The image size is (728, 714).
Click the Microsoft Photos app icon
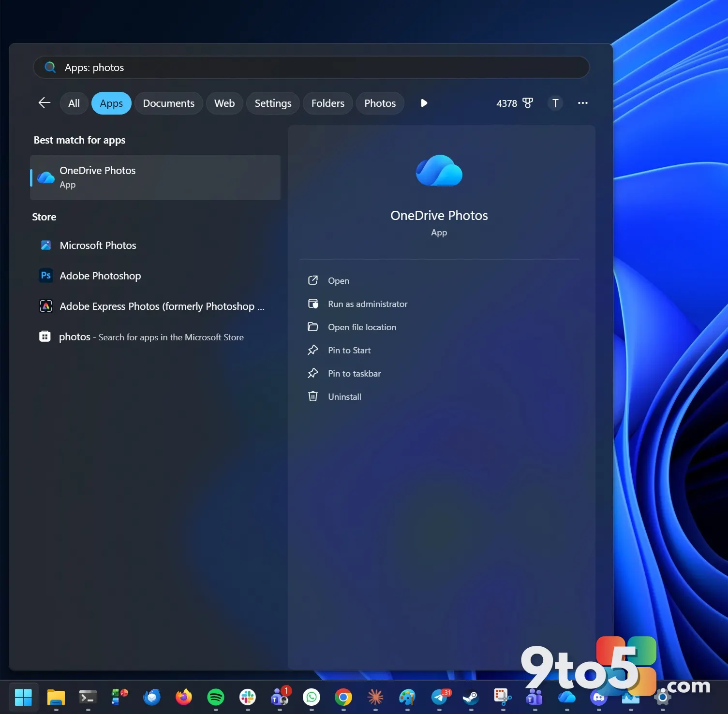(46, 245)
